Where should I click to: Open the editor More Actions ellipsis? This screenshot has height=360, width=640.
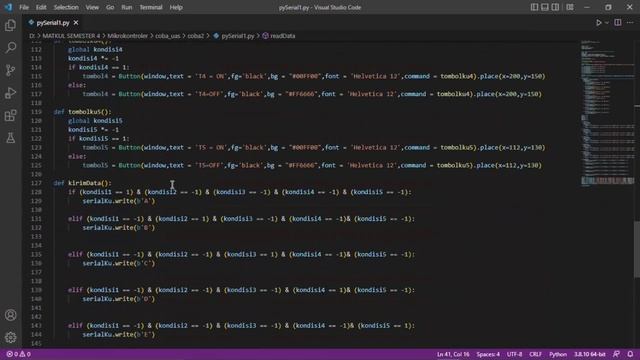[630, 23]
